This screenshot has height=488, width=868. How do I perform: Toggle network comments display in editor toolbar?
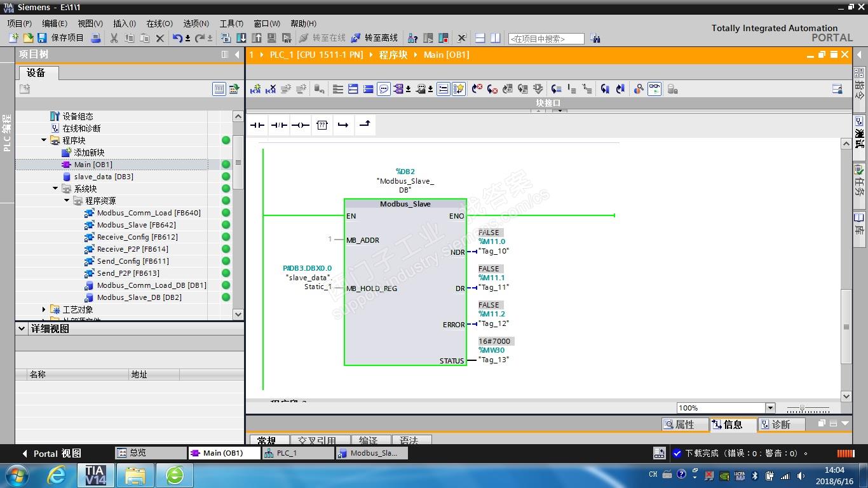[x=384, y=89]
